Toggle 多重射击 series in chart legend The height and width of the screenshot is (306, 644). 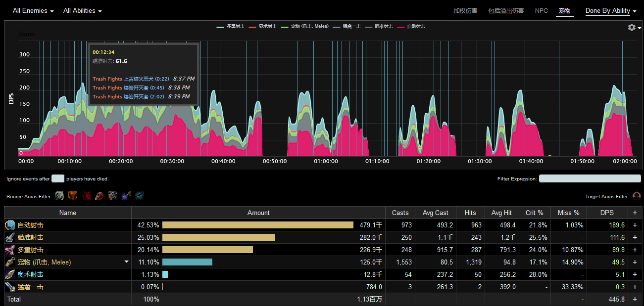tap(235, 27)
